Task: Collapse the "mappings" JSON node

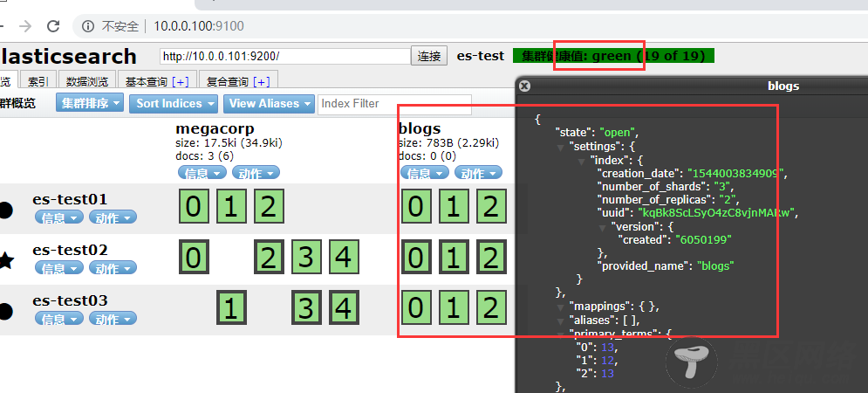Action: 561,307
